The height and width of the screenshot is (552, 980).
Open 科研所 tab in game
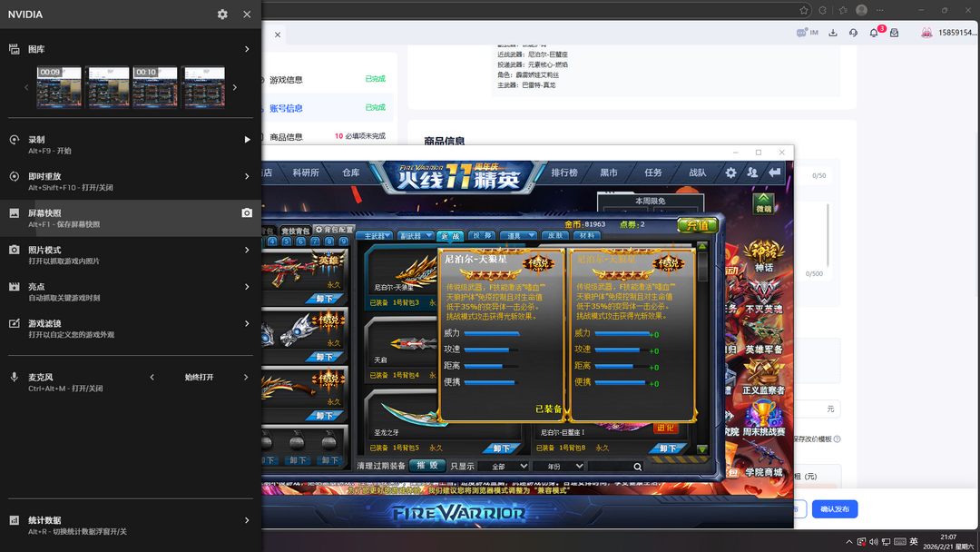(x=306, y=172)
